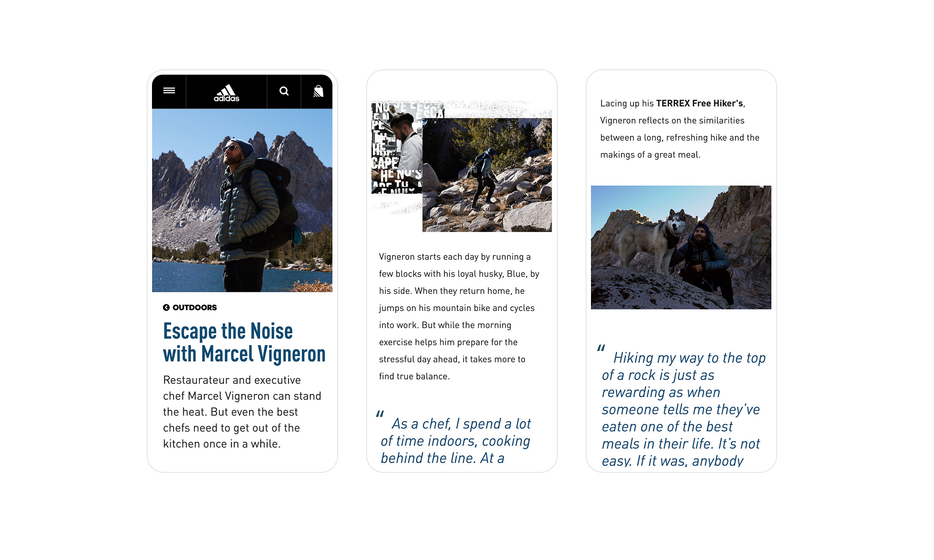Tap the photo of hiker climbing rocks
Screen dimensions: 934x560
[487, 175]
